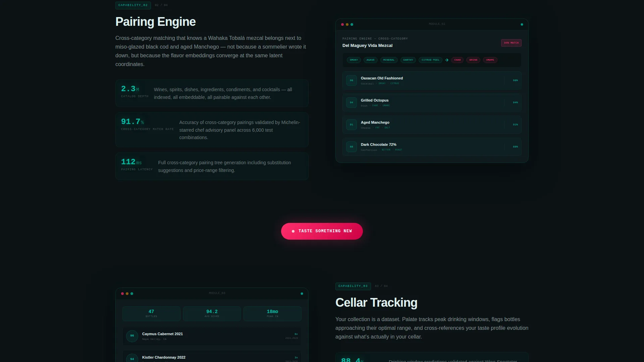The image size is (644, 362).
Task: Click the yellow dot in MODULE_03 window
Action: point(127,294)
